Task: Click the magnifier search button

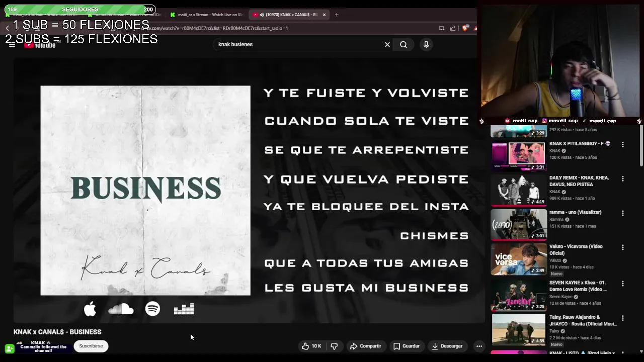Action: point(404,44)
